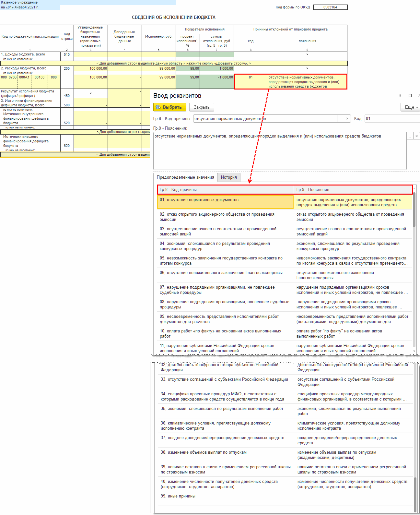Click into the Гр.9 Пояснения text area
420x515 pixels.
[x=280, y=151]
